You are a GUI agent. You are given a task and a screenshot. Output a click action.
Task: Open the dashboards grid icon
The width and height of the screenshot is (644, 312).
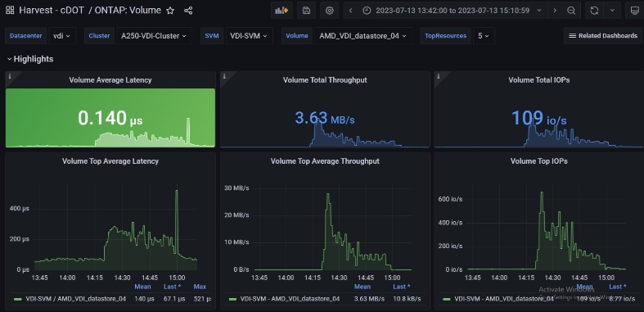tap(10, 11)
